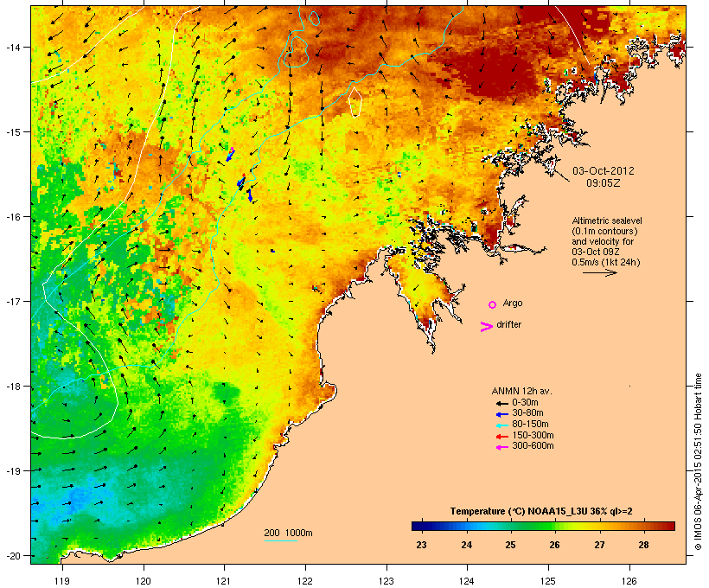The height and width of the screenshot is (588, 709).
Task: Click the '300-600m' depth label
Action: point(533,446)
